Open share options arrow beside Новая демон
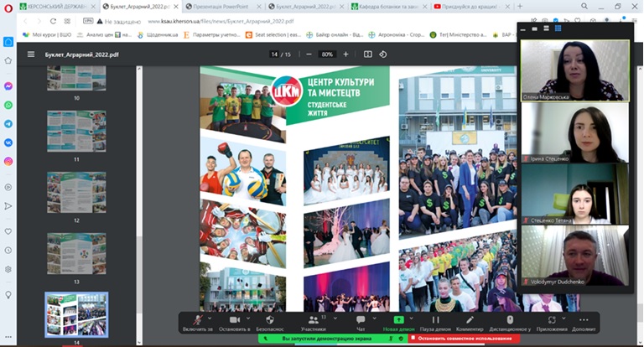 412,319
